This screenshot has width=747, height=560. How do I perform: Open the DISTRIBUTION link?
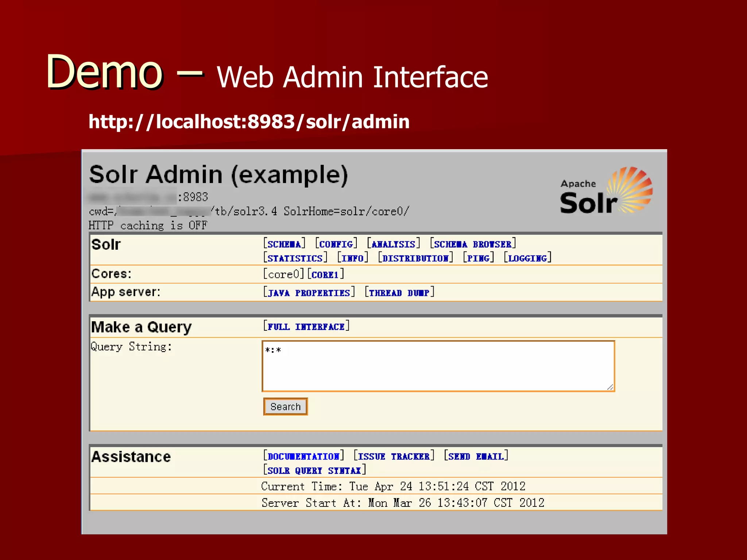(x=415, y=258)
